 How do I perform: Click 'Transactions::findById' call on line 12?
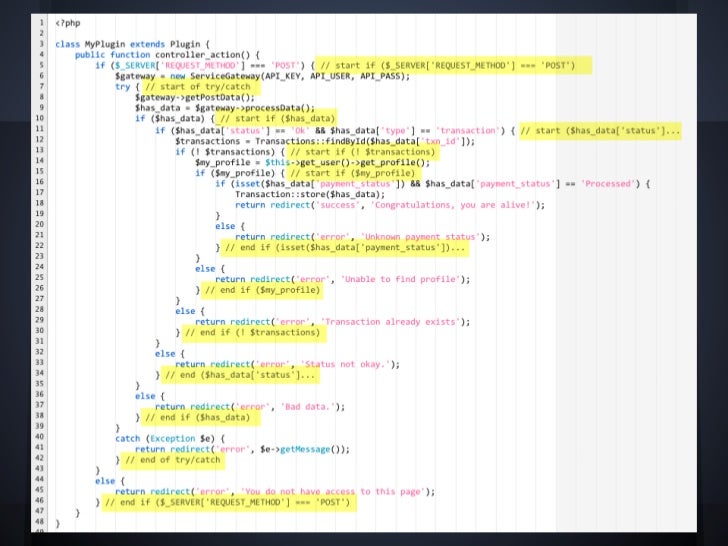pyautogui.click(x=311, y=141)
